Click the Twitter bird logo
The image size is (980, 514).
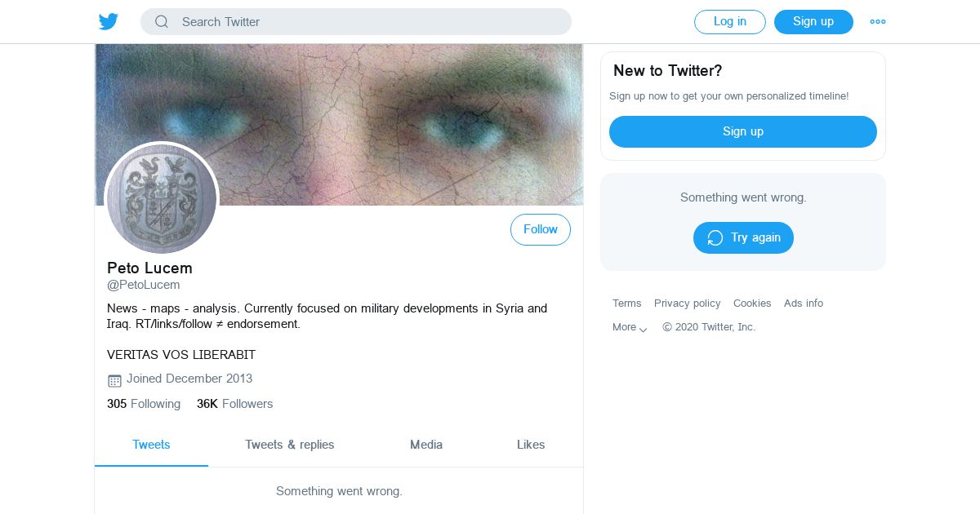click(x=109, y=22)
